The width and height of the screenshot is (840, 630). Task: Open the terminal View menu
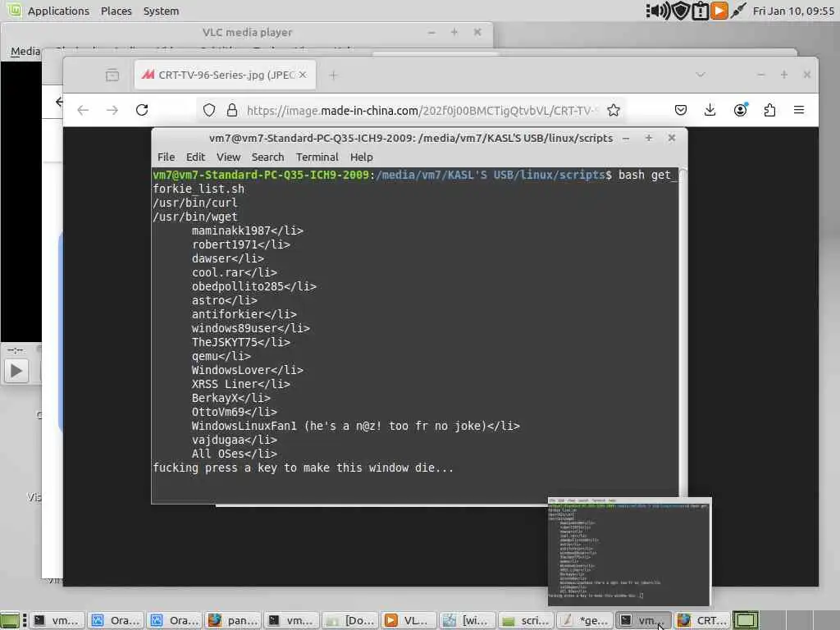click(x=228, y=157)
